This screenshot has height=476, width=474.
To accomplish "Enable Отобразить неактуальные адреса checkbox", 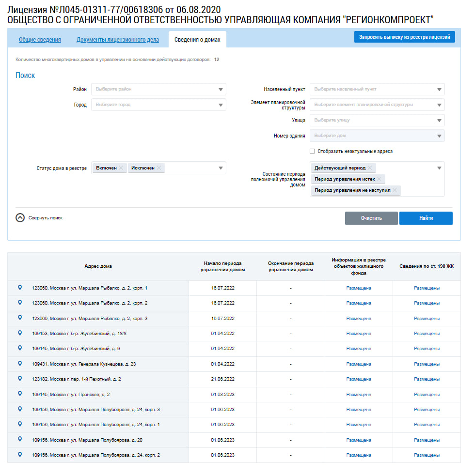I will [x=313, y=152].
